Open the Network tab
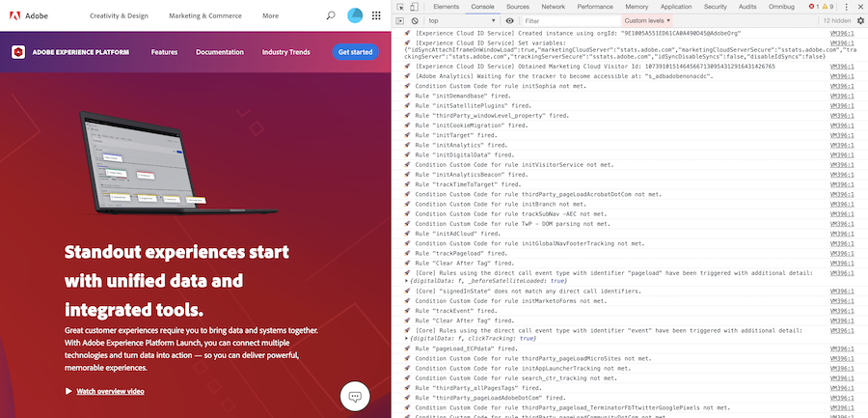The image size is (868, 418). coord(554,7)
